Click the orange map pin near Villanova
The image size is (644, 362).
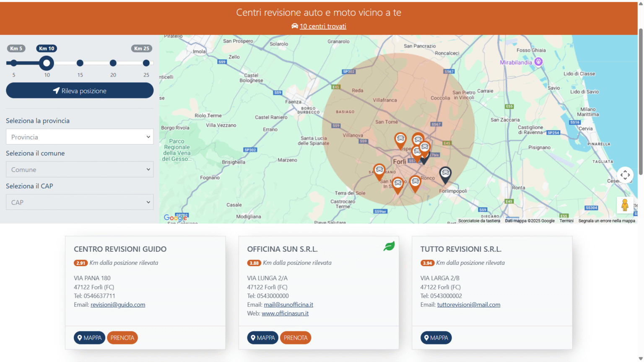pos(400,140)
